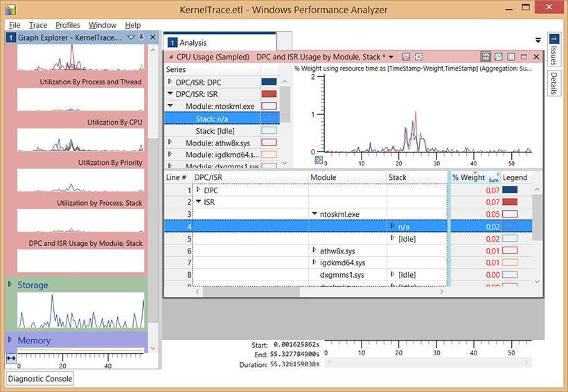Image resolution: width=568 pixels, height=392 pixels.
Task: Open the Issues side tab
Action: click(553, 49)
